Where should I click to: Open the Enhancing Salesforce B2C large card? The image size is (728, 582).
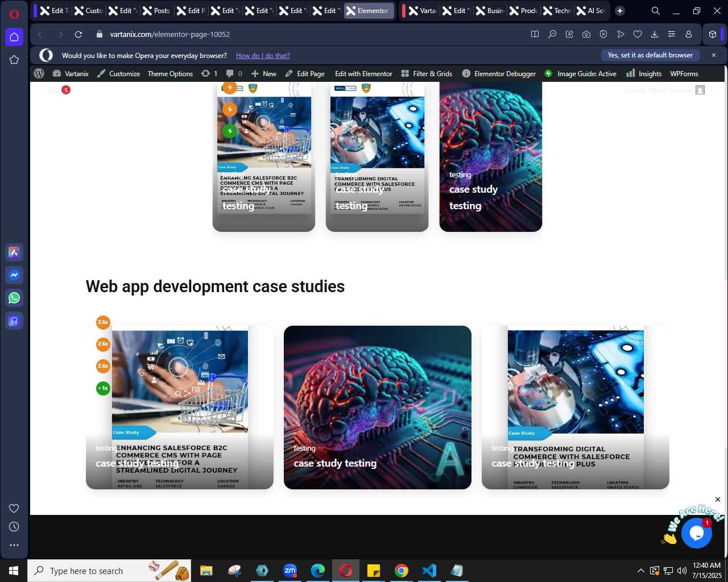pyautogui.click(x=180, y=407)
